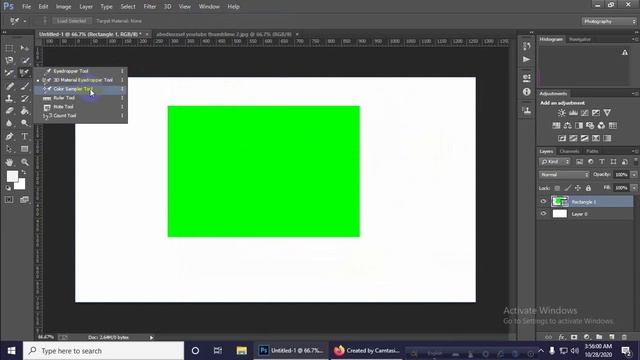Viewport: 640px width, 360px height.
Task: Switch to the Navigator tab
Action: [x=580, y=40]
